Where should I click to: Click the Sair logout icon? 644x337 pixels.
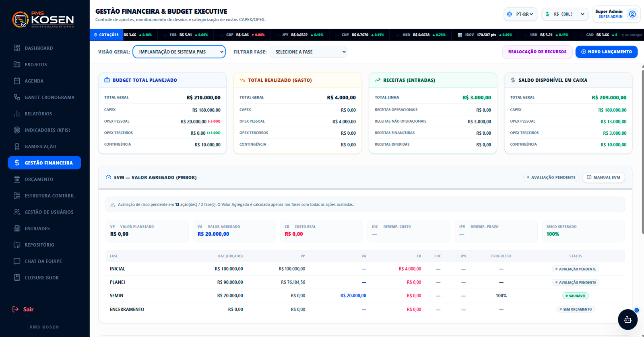16,309
